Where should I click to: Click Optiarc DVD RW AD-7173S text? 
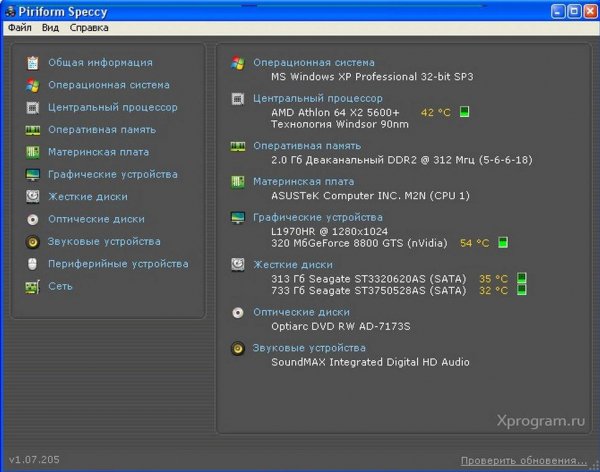pos(341,327)
